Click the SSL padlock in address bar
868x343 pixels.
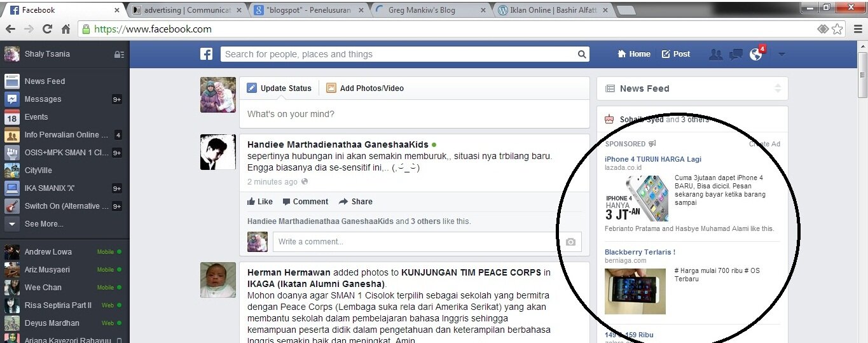[86, 29]
